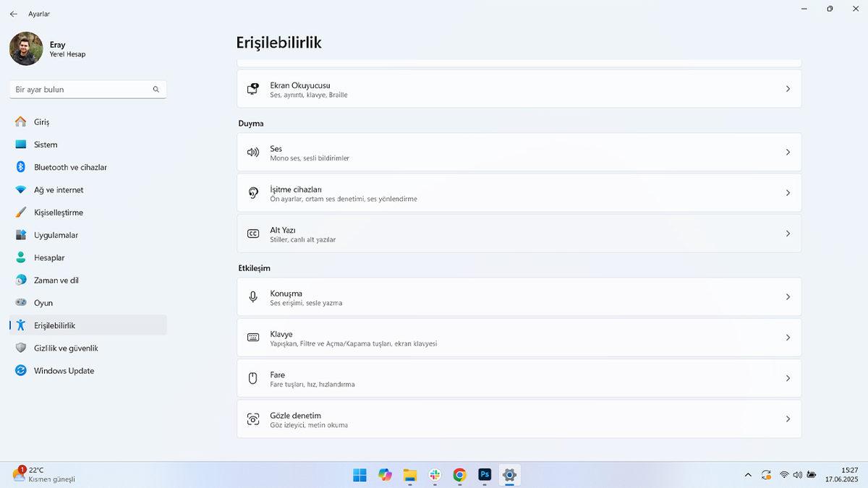868x488 pixels.
Task: Open Google Chrome from the taskbar
Action: pyautogui.click(x=459, y=475)
